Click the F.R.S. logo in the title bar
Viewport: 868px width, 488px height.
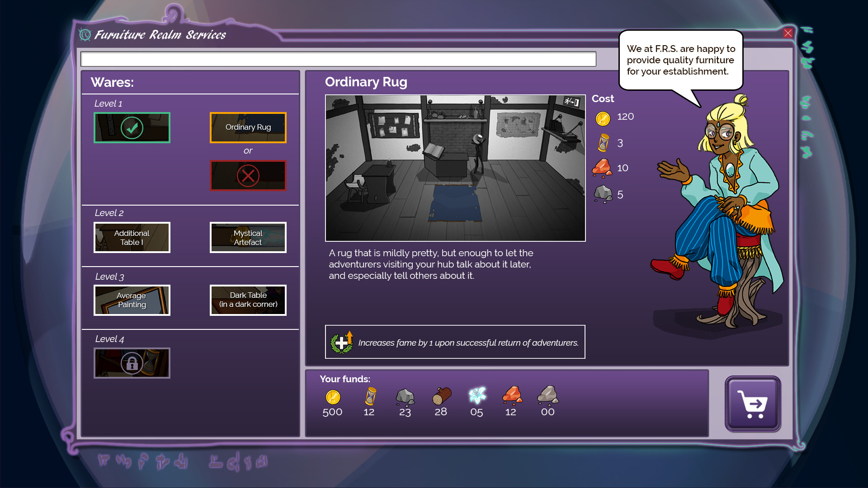pos(85,33)
